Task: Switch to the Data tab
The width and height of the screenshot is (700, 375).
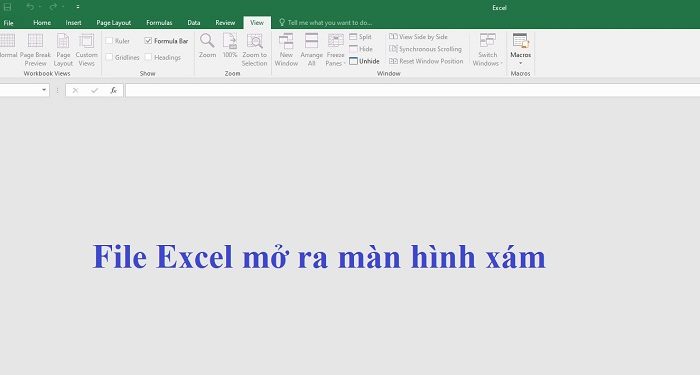Action: (194, 23)
